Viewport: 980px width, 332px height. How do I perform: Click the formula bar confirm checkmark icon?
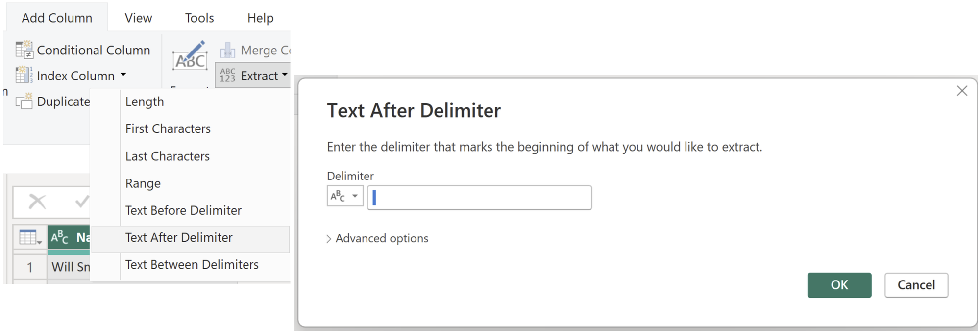click(x=81, y=202)
